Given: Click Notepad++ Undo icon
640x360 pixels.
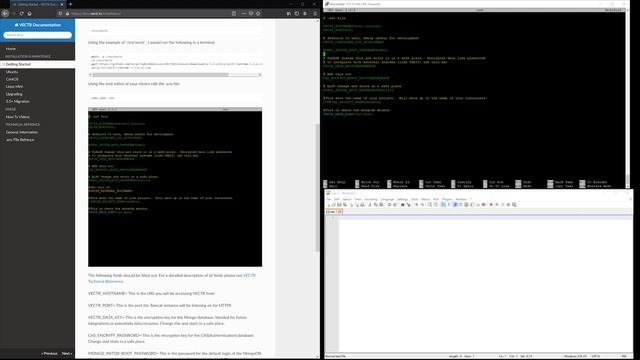Looking at the screenshot, I should pyautogui.click(x=389, y=204).
